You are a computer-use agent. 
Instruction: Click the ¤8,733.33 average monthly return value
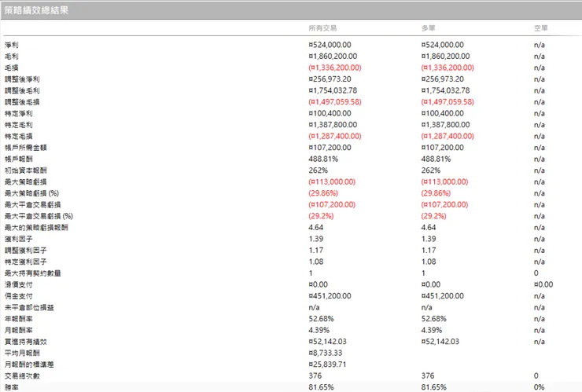click(325, 353)
